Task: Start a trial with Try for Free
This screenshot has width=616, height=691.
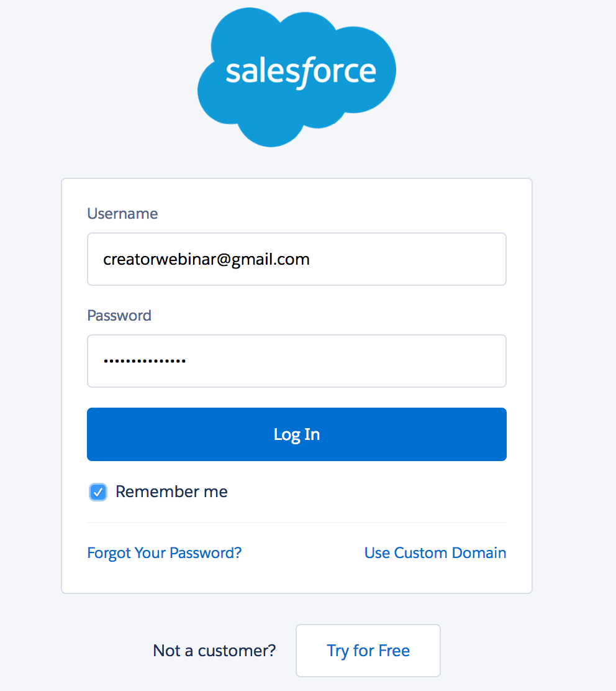Action: coord(368,650)
